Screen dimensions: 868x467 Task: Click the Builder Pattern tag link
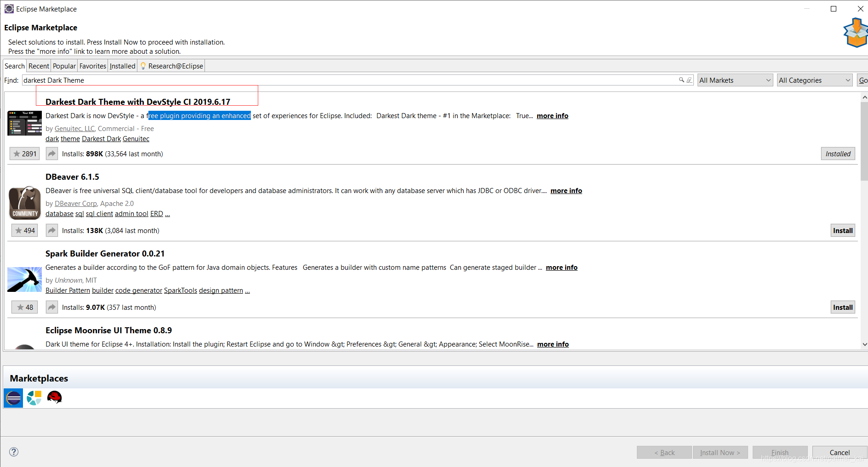[x=68, y=290]
